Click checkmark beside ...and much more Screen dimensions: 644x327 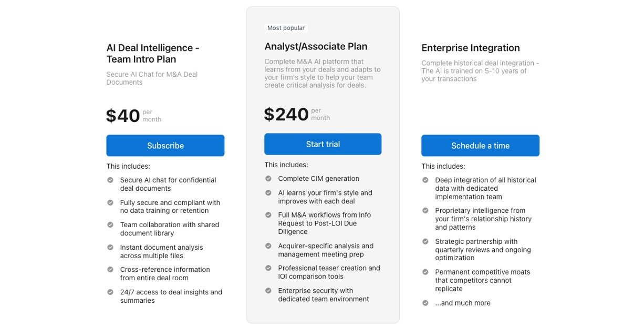(425, 303)
